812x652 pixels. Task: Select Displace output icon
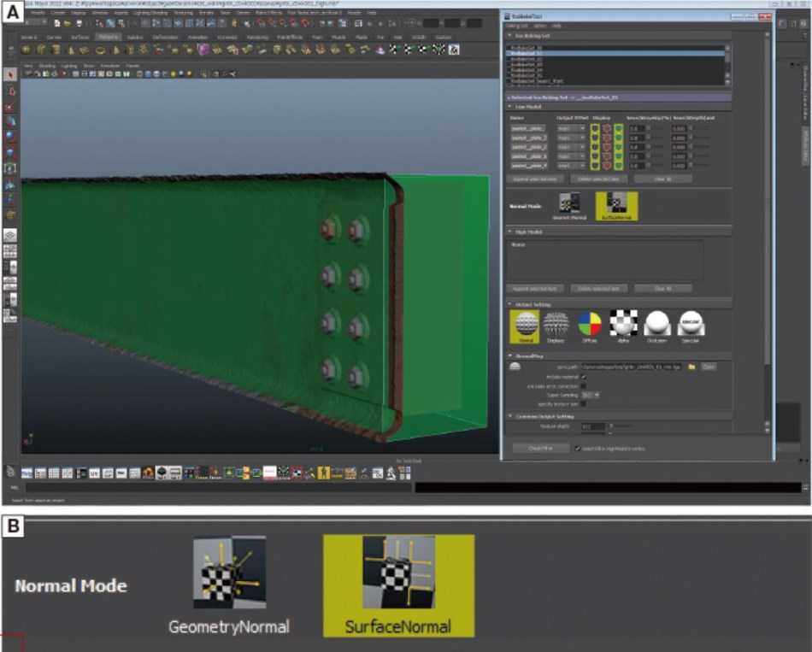tap(556, 326)
